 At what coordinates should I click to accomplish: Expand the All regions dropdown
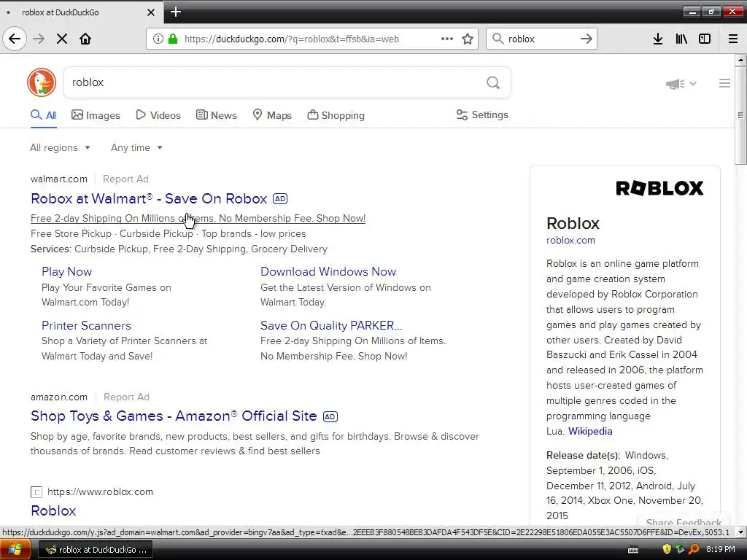[60, 147]
